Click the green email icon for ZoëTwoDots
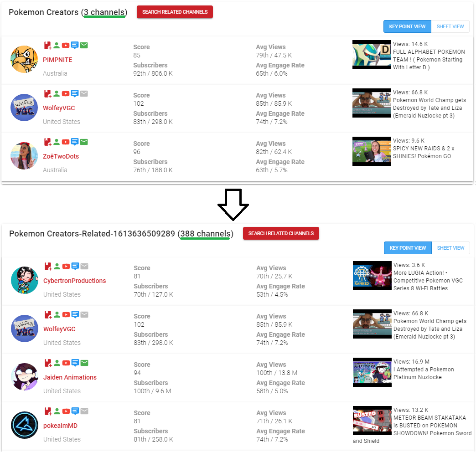This screenshot has width=476, height=452. point(84,142)
